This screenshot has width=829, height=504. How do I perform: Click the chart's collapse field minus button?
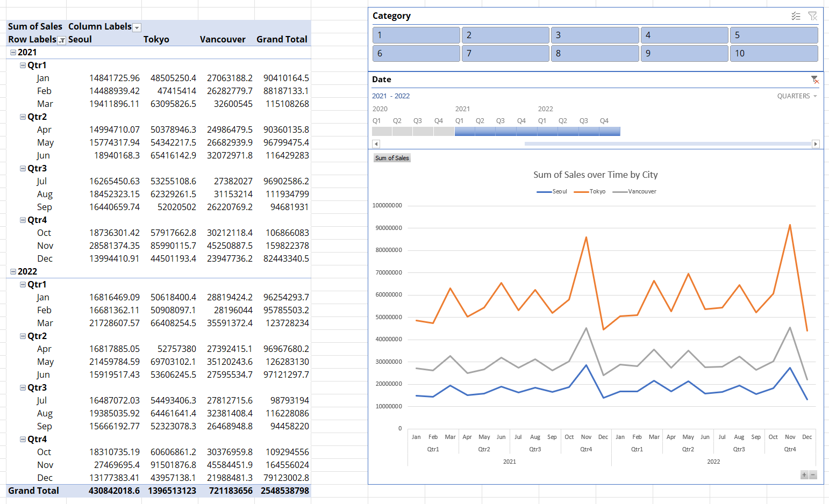[x=813, y=474]
